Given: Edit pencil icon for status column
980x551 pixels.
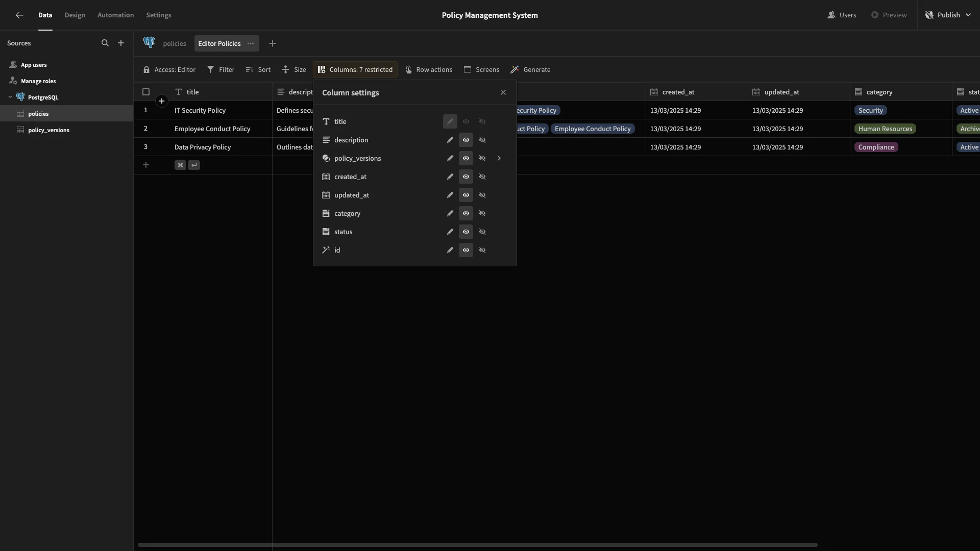Looking at the screenshot, I should point(450,232).
